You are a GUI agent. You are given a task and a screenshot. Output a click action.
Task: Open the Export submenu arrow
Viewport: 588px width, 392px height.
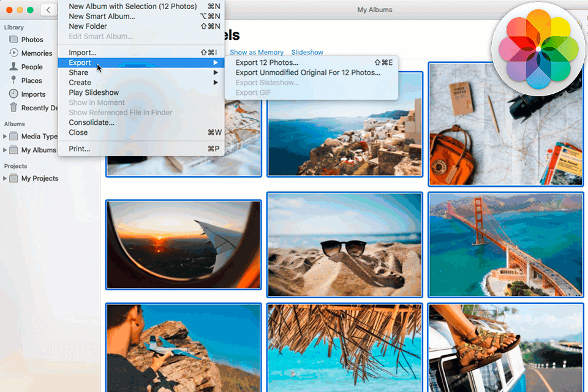click(x=216, y=62)
